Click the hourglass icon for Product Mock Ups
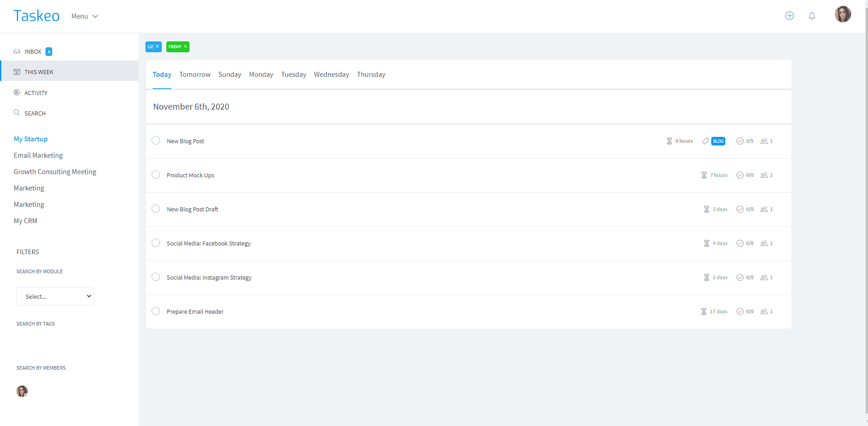The width and height of the screenshot is (868, 426). click(704, 175)
